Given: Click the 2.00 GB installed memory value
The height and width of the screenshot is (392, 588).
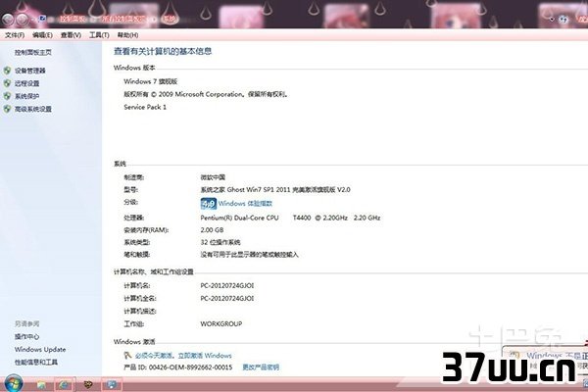Looking at the screenshot, I should 212,230.
